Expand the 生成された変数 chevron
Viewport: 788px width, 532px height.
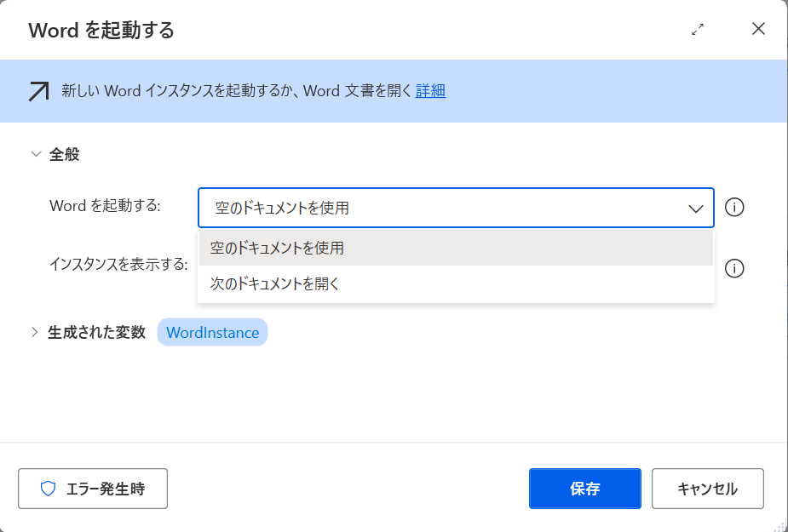35,332
